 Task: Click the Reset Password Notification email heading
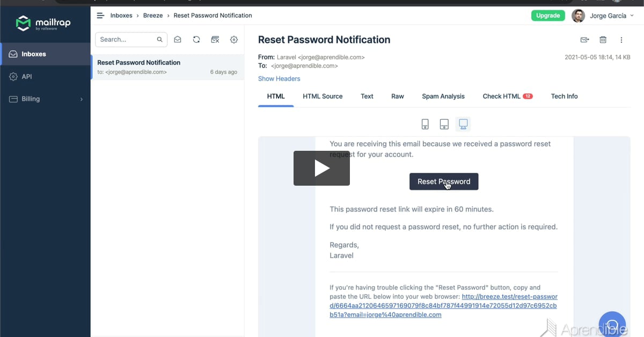click(324, 40)
